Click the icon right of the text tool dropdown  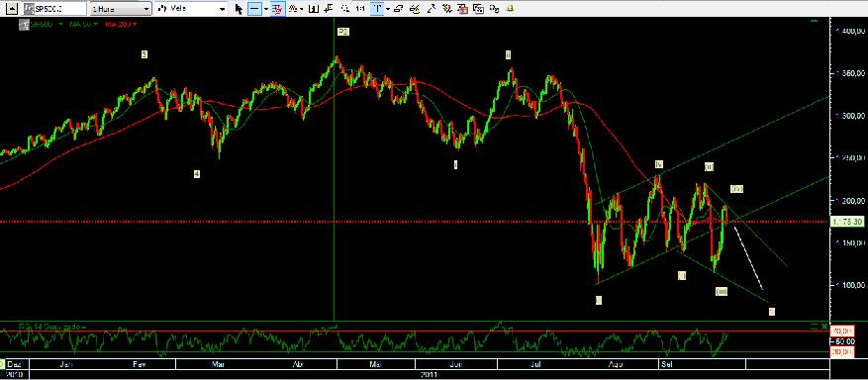click(x=399, y=9)
